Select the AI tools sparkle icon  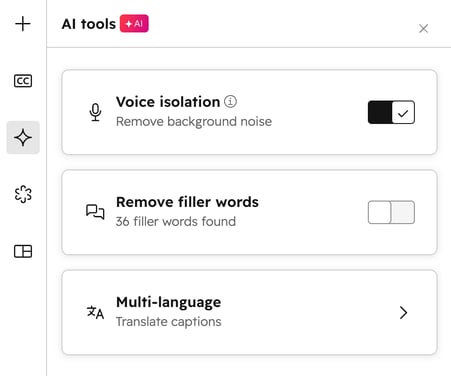tap(23, 138)
